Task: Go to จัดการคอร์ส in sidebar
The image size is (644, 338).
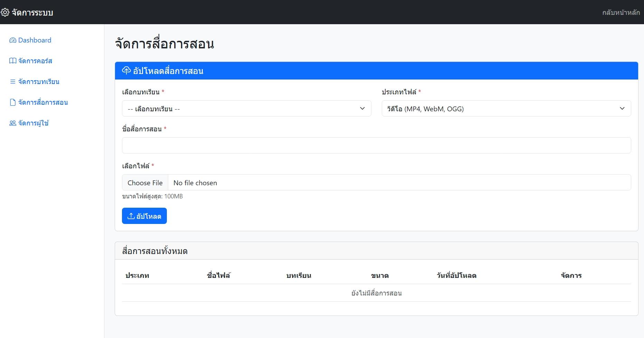Action: (31, 61)
